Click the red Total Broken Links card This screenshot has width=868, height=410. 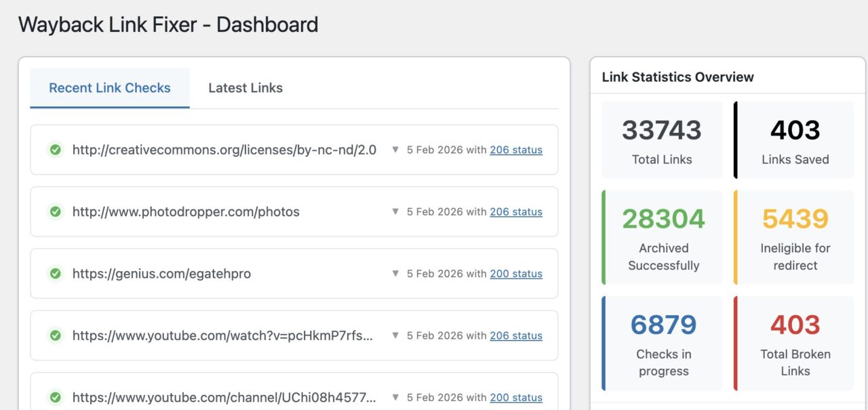(x=795, y=344)
